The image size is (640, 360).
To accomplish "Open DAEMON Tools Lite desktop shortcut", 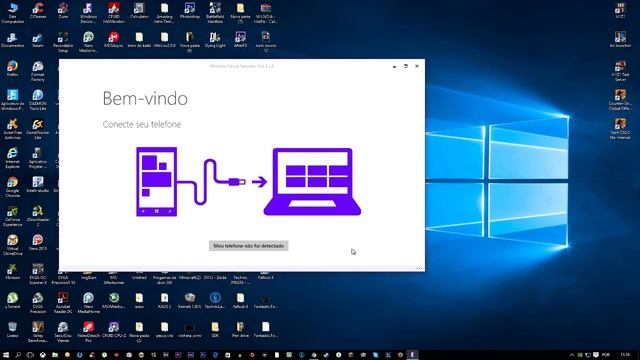I will tap(38, 100).
